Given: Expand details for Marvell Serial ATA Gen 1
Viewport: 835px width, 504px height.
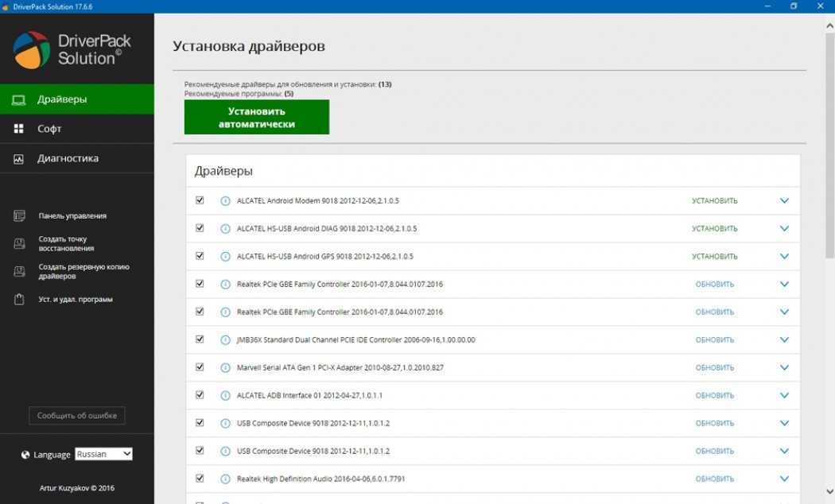Looking at the screenshot, I should (784, 368).
